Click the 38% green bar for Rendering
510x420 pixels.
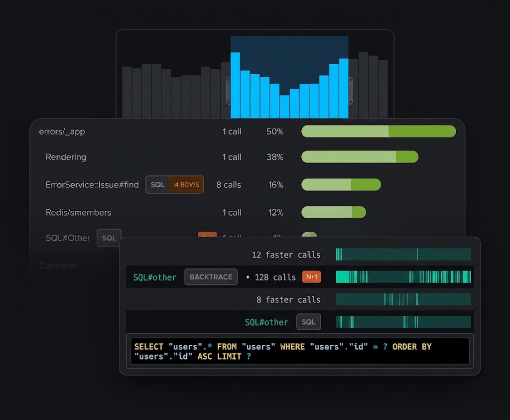[x=360, y=156]
